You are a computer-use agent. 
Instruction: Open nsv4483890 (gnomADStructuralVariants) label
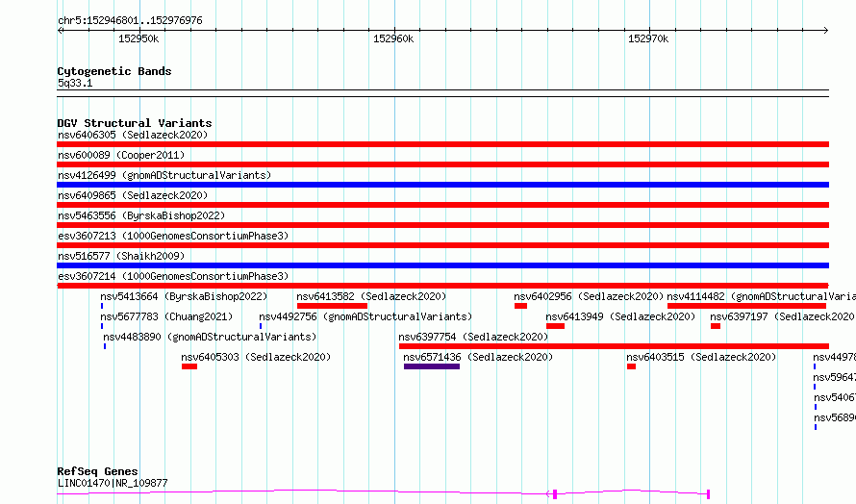211,337
